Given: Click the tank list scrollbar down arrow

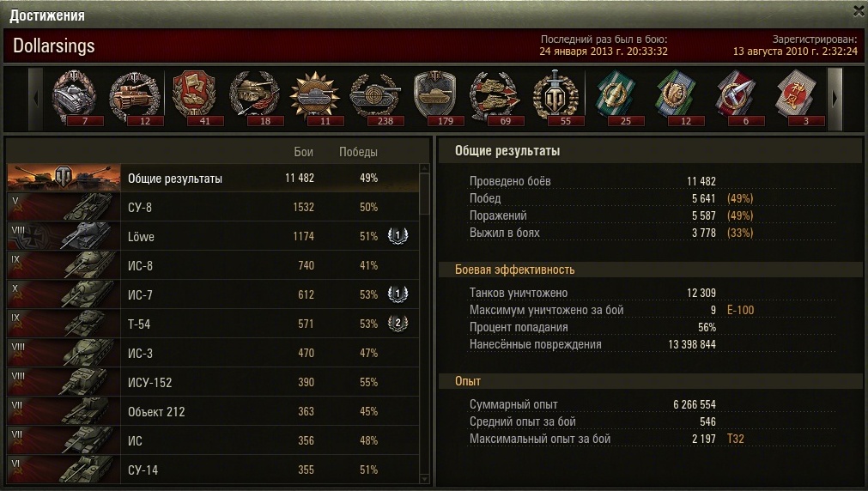Looking at the screenshot, I should click(x=425, y=479).
